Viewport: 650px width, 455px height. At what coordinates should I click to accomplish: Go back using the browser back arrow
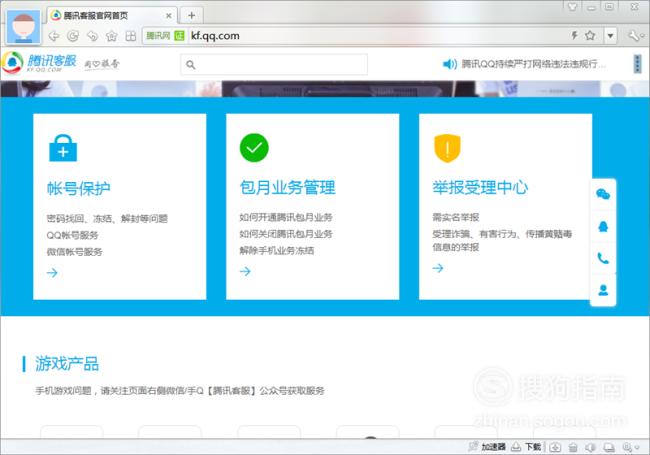coord(53,36)
